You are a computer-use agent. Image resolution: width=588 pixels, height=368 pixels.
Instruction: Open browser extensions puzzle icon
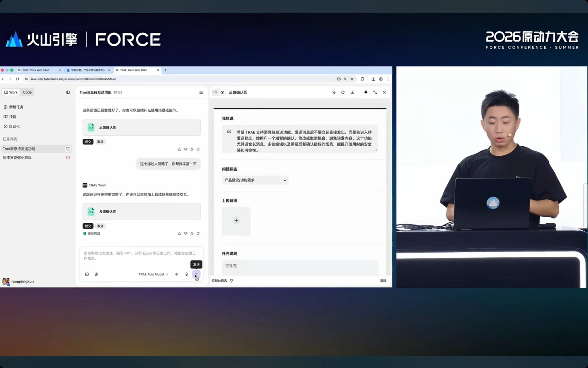tap(362, 79)
